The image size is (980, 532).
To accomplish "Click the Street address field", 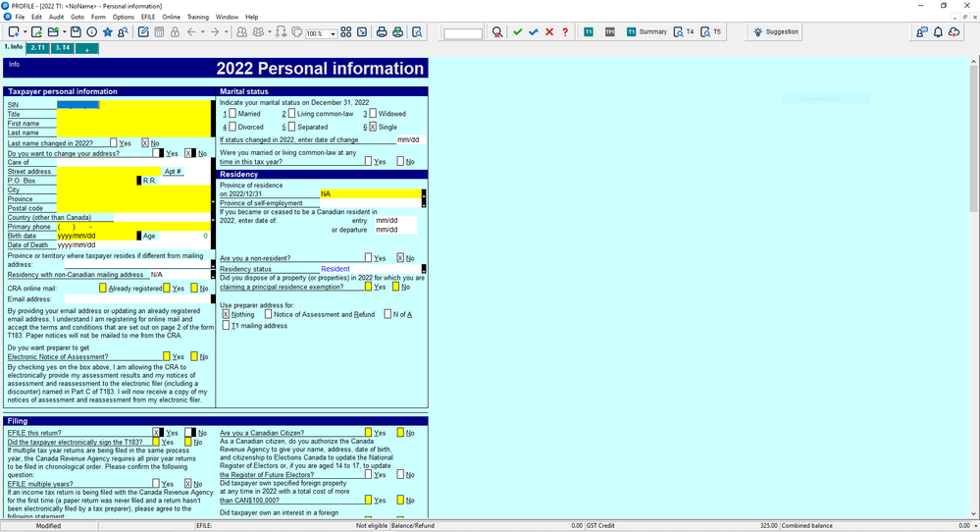I will tap(109, 172).
